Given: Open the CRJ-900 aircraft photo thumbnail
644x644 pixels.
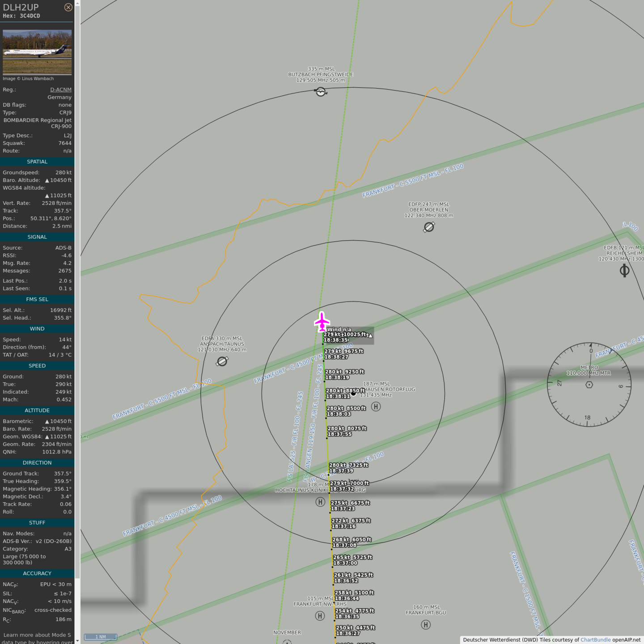Looking at the screenshot, I should pyautogui.click(x=37, y=51).
